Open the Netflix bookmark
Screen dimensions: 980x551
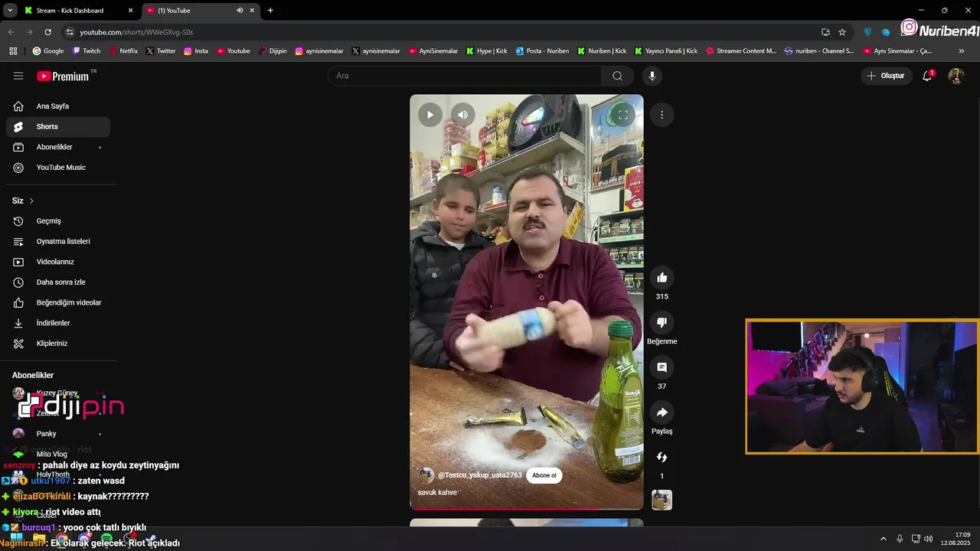pyautogui.click(x=122, y=51)
